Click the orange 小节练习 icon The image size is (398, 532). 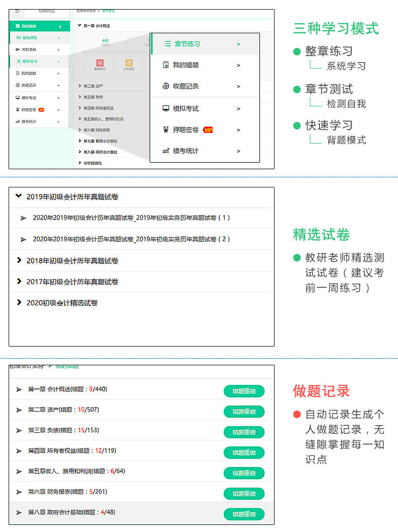click(129, 63)
